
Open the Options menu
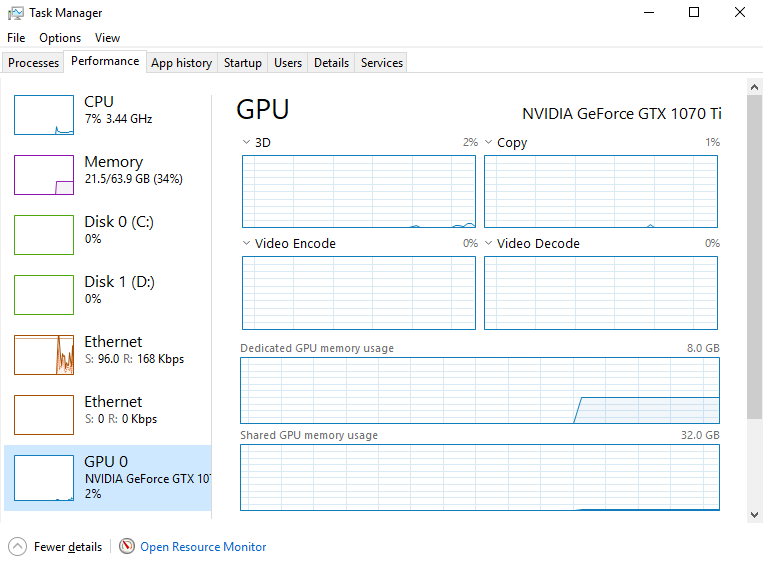pyautogui.click(x=60, y=38)
